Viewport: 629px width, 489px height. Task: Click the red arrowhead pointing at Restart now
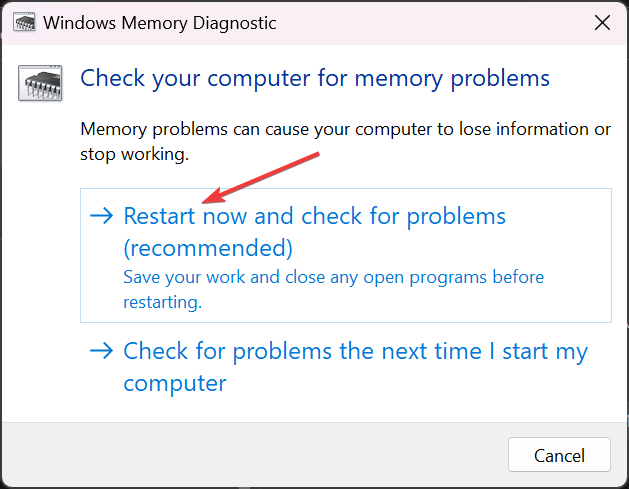point(207,201)
